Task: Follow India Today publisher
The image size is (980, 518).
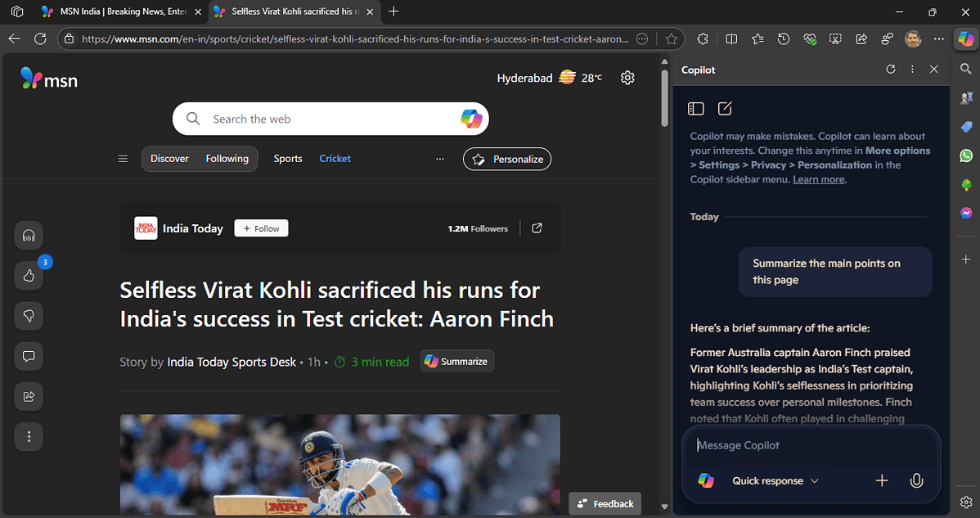Action: point(261,228)
